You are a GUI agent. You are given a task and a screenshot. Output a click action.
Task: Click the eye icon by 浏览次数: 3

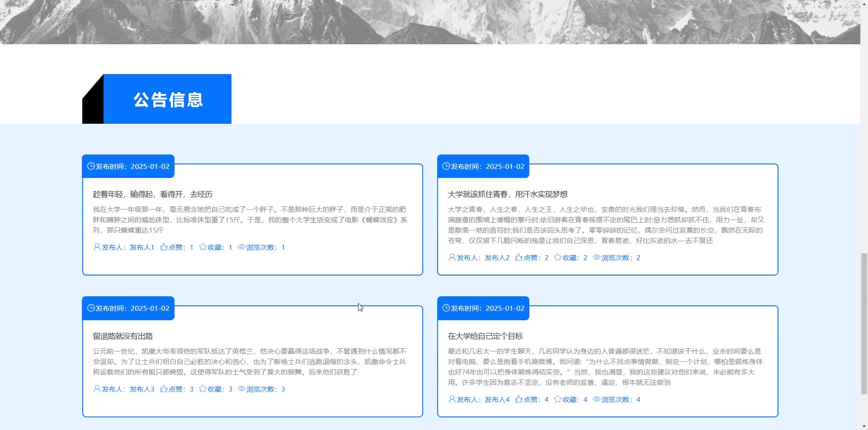(241, 389)
